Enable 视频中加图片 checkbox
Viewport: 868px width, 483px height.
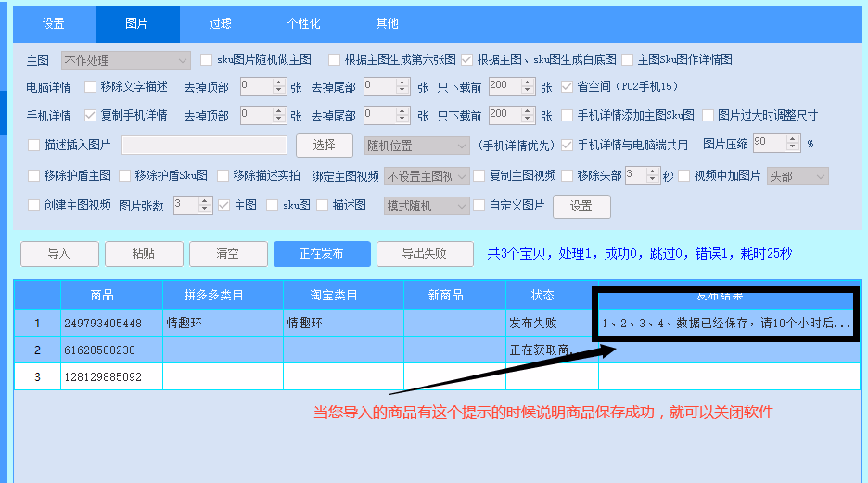[683, 175]
